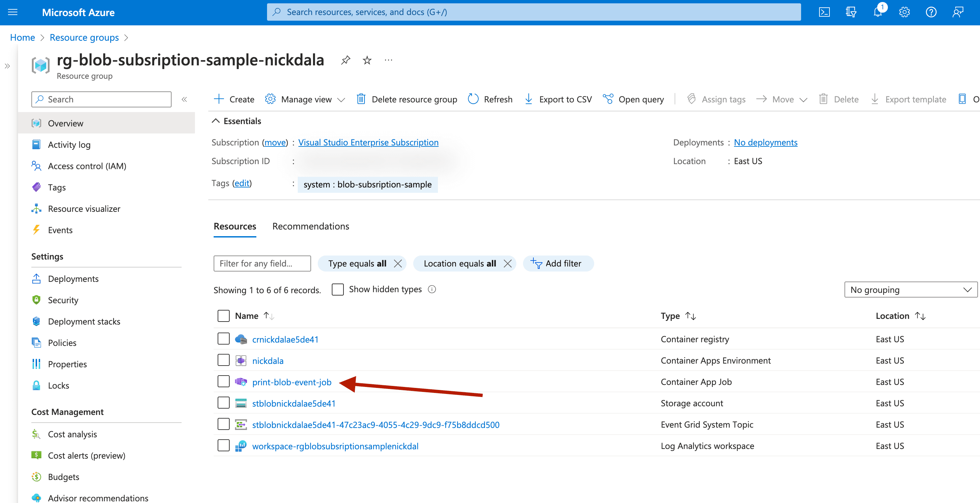The height and width of the screenshot is (503, 980).
Task: Remove the Type equals all filter
Action: [398, 264]
